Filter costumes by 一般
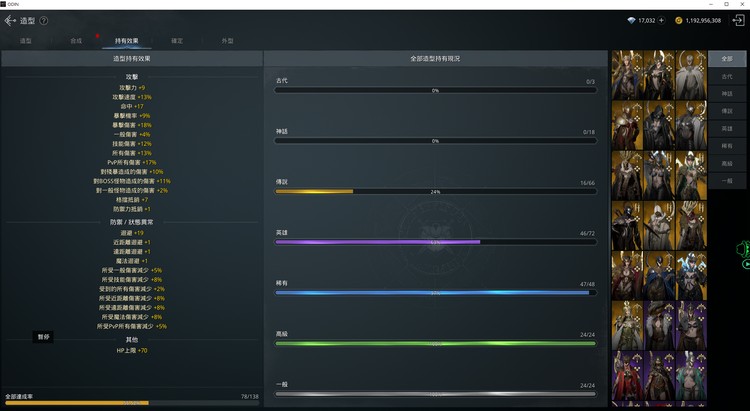 pos(727,181)
